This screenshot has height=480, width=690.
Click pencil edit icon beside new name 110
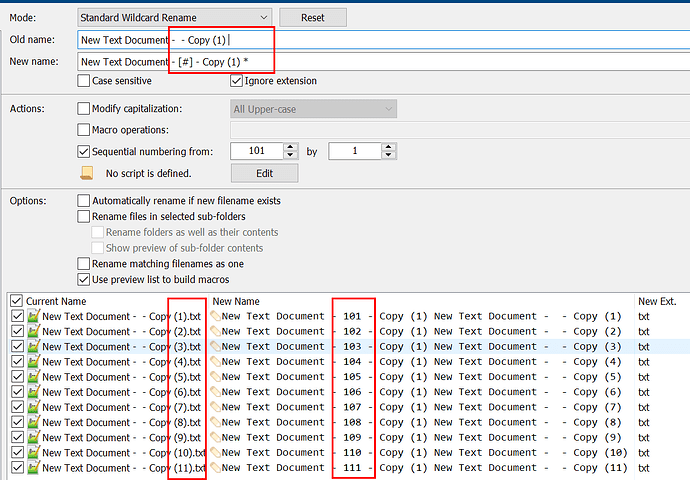click(216, 452)
